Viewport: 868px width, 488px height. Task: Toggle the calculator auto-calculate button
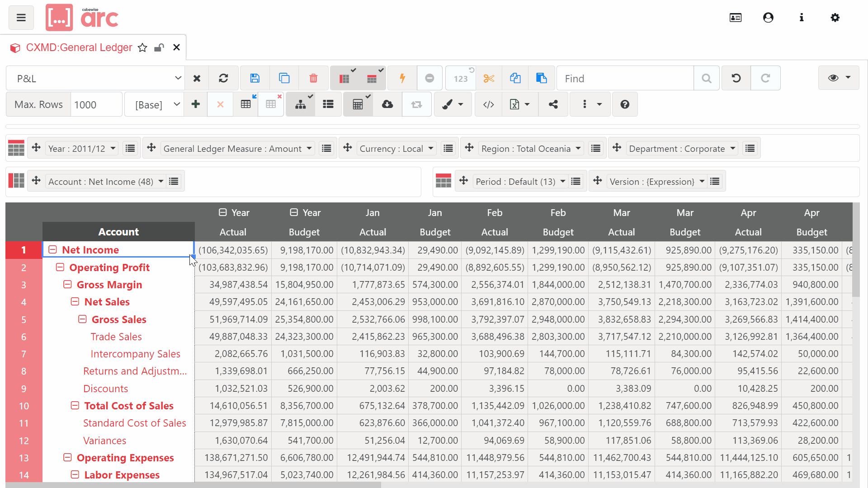point(358,104)
